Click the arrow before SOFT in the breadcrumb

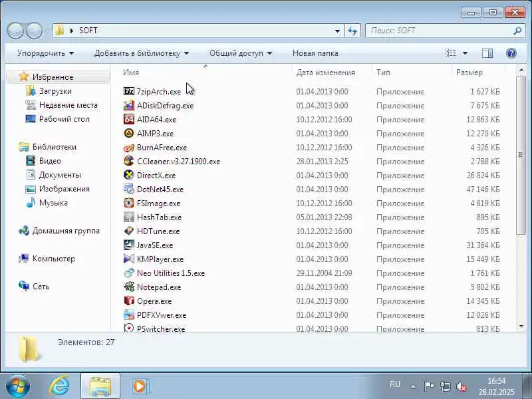click(x=72, y=31)
